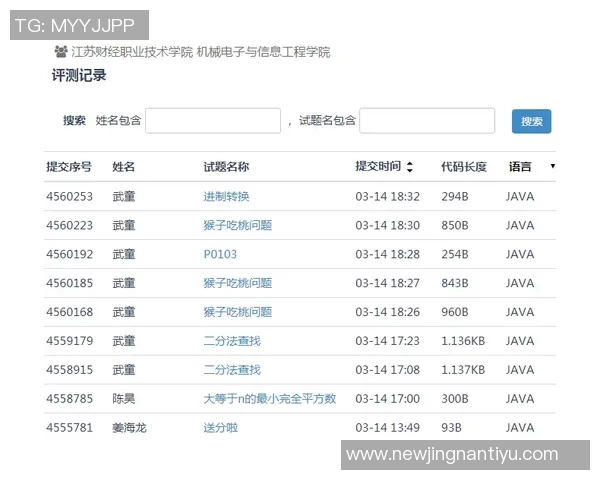Select submission number 4558915
The height and width of the screenshot is (480, 600).
(69, 370)
